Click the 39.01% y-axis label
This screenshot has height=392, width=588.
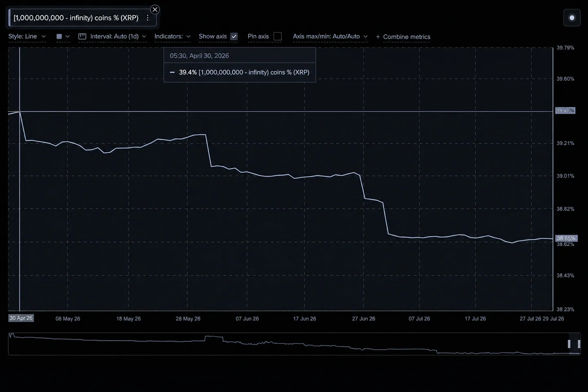(565, 176)
